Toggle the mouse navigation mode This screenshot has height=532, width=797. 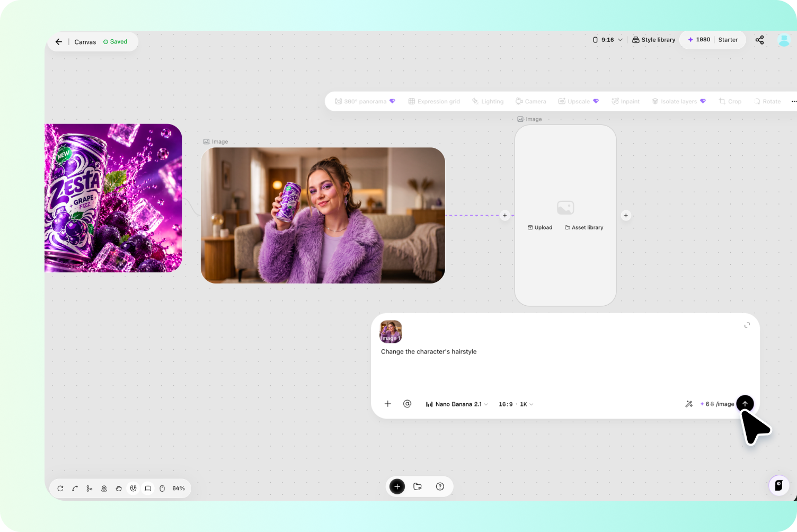pos(162,489)
